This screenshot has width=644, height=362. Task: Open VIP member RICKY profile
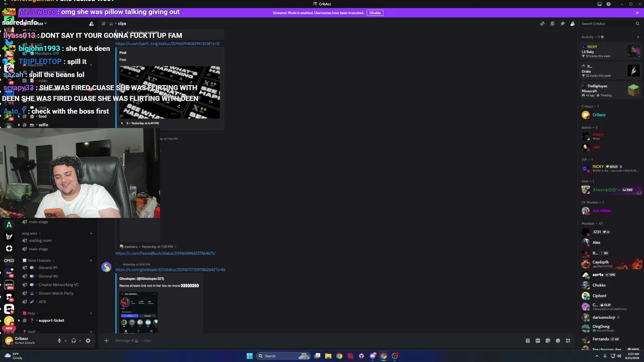coord(611,168)
